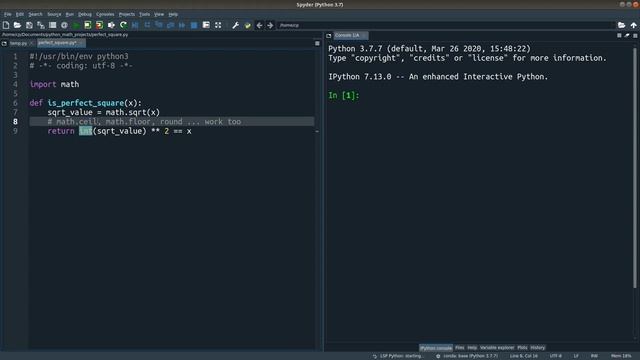Image resolution: width=640 pixels, height=360 pixels.
Task: Save the current file via toolbar
Action: pos(29,25)
